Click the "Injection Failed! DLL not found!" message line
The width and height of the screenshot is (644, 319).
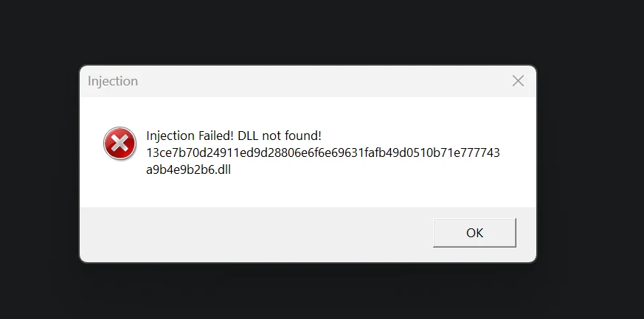point(234,136)
